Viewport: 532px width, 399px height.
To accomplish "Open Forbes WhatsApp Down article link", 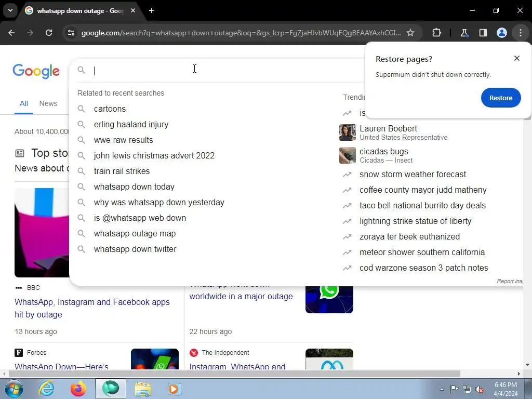I will [x=61, y=366].
